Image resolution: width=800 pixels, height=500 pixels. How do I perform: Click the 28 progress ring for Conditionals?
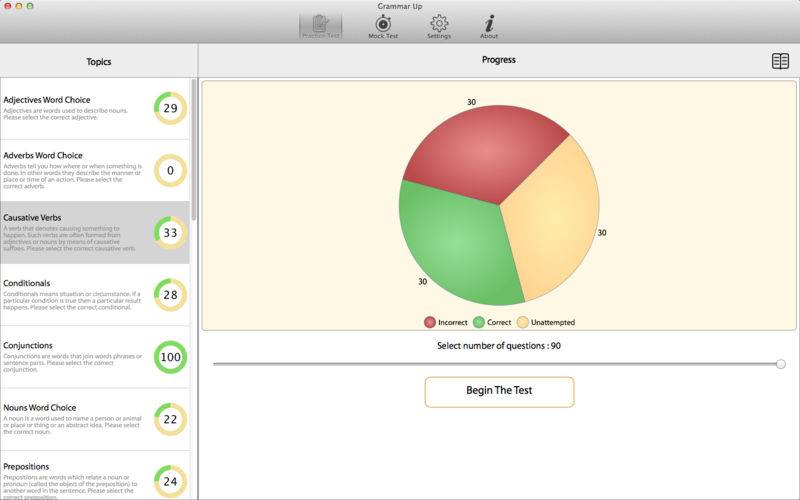point(170,295)
